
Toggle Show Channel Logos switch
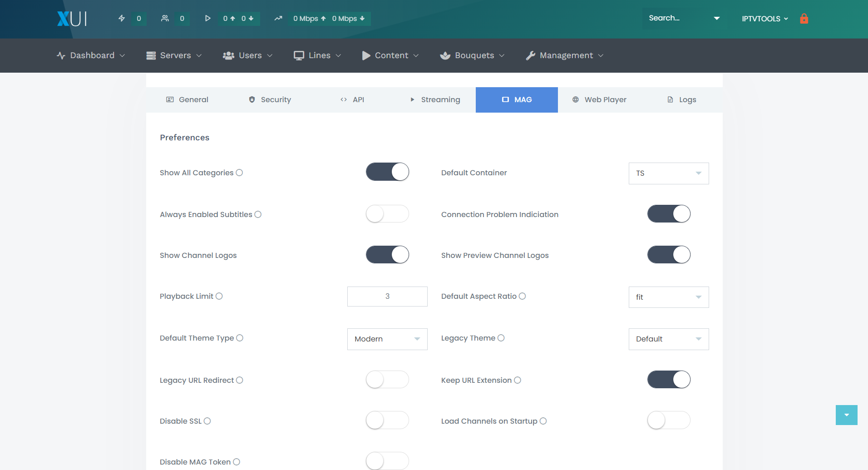click(387, 254)
